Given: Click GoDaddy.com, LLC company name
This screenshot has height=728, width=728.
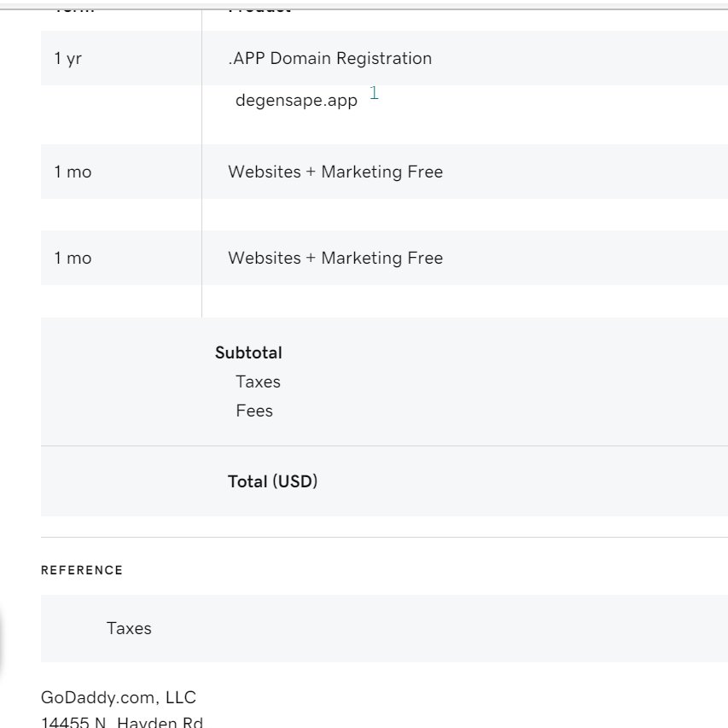Looking at the screenshot, I should click(119, 697).
